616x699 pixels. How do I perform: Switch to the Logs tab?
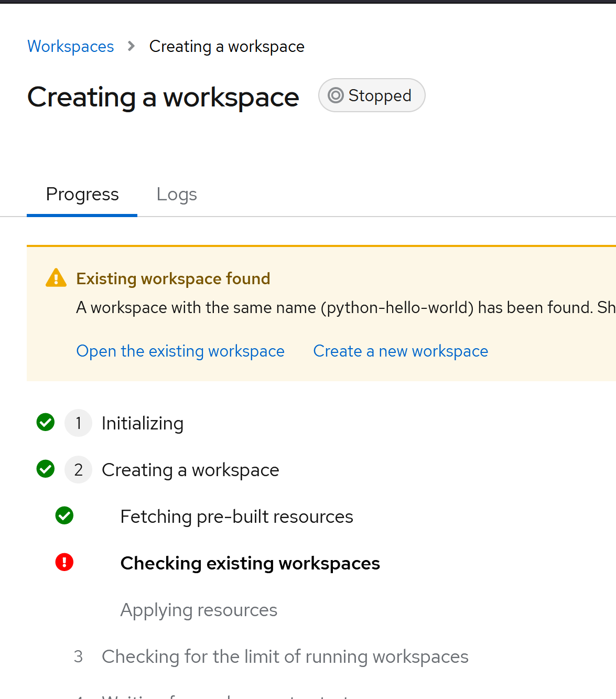click(x=177, y=194)
